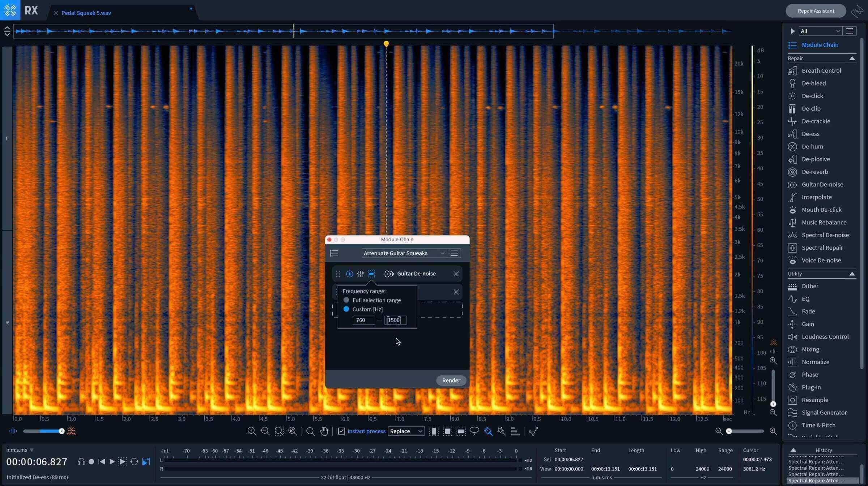This screenshot has width=868, height=486.
Task: Switch to the Pedal Squeak 5.wav tab
Action: pos(86,13)
